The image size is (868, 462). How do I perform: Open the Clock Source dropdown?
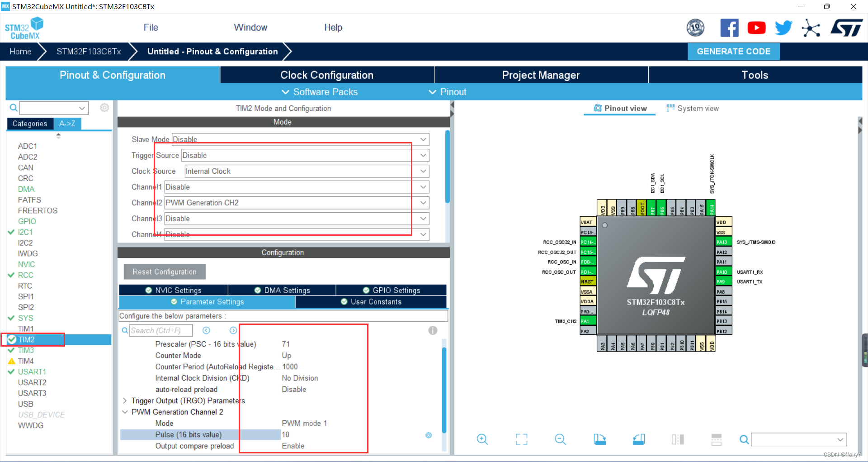click(307, 171)
